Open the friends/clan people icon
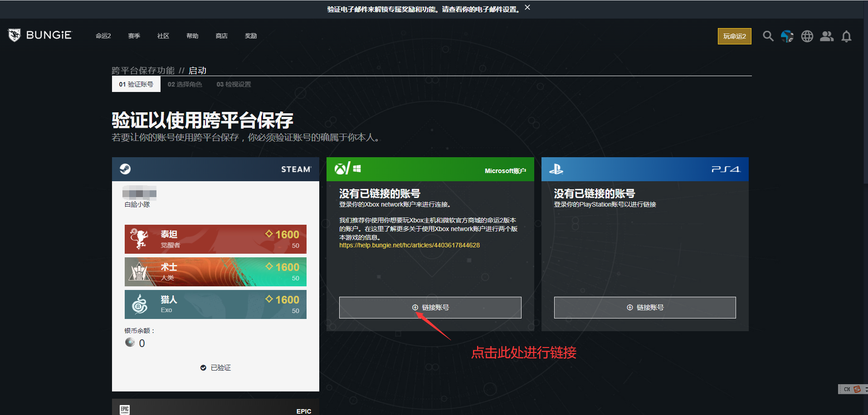This screenshot has height=415, width=868. [826, 36]
